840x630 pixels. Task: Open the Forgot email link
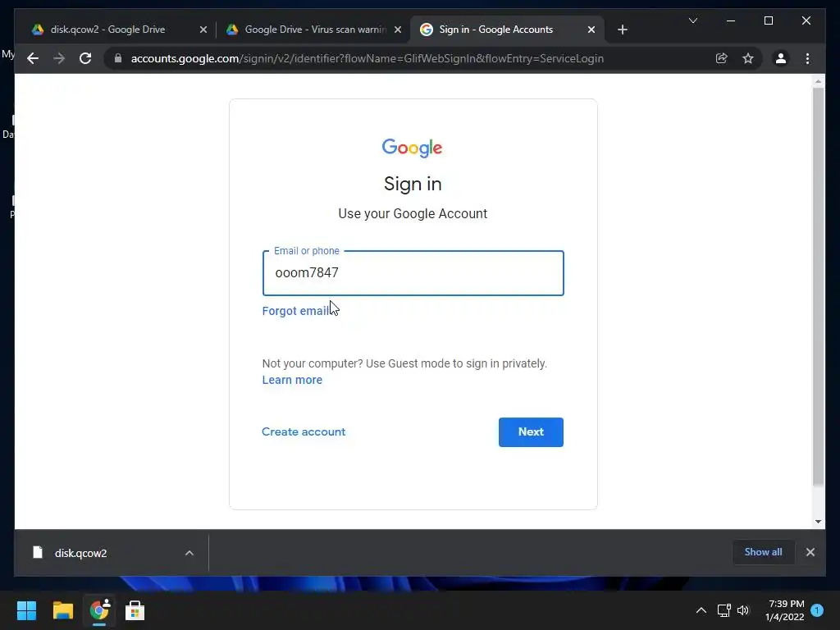pyautogui.click(x=295, y=311)
